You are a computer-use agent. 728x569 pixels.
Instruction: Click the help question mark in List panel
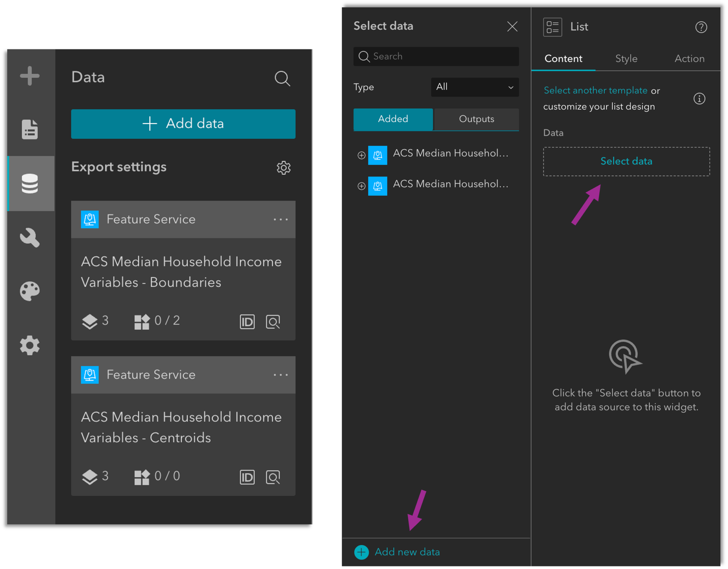click(701, 27)
